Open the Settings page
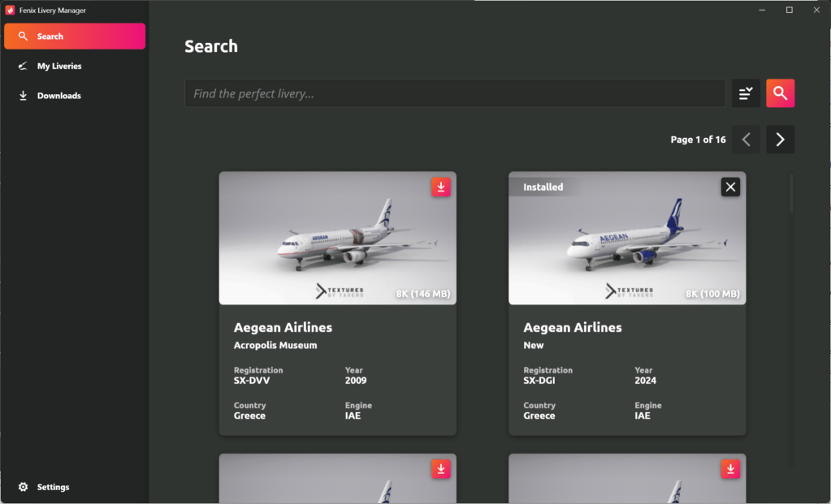Viewport: 831px width, 504px height. (53, 487)
